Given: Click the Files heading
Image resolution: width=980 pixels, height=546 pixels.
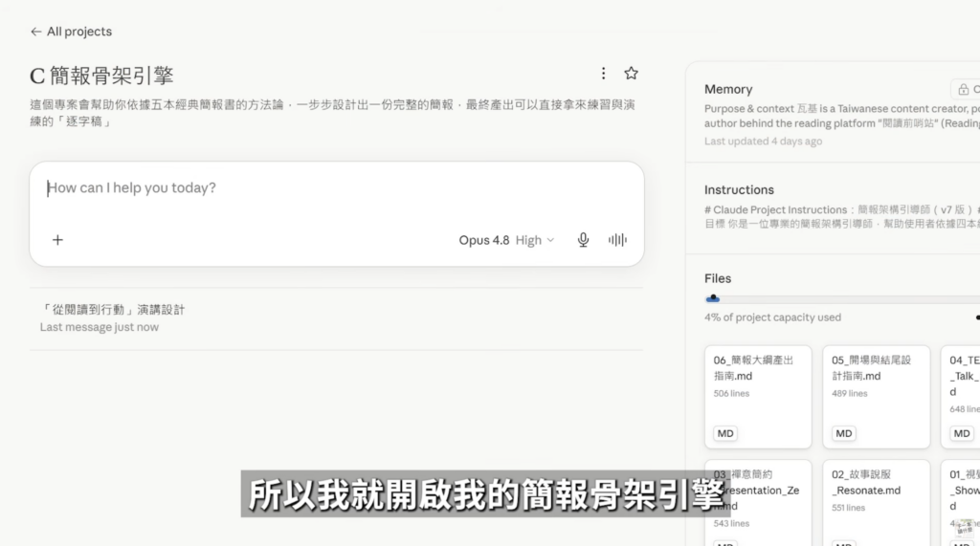Looking at the screenshot, I should (718, 278).
